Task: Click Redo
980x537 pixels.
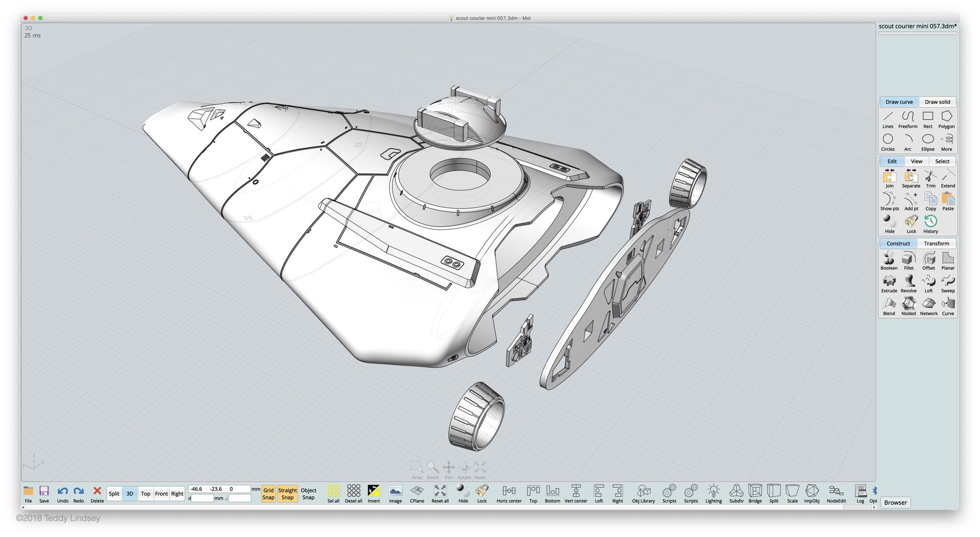Action: [x=78, y=494]
